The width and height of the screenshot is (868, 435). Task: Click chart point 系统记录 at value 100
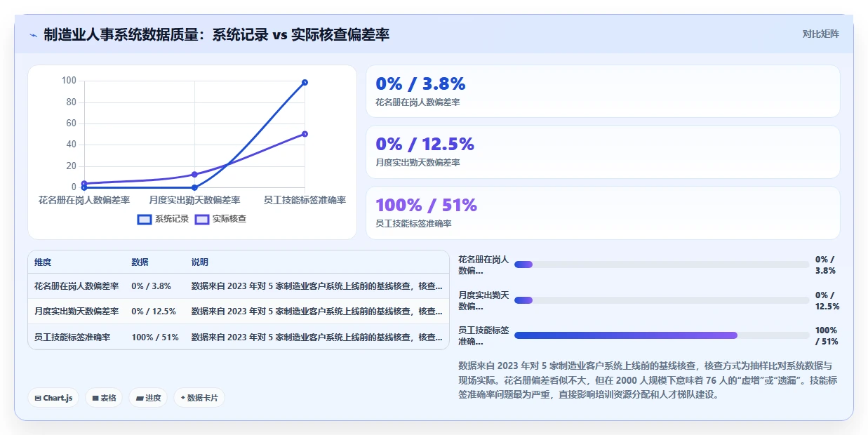305,82
